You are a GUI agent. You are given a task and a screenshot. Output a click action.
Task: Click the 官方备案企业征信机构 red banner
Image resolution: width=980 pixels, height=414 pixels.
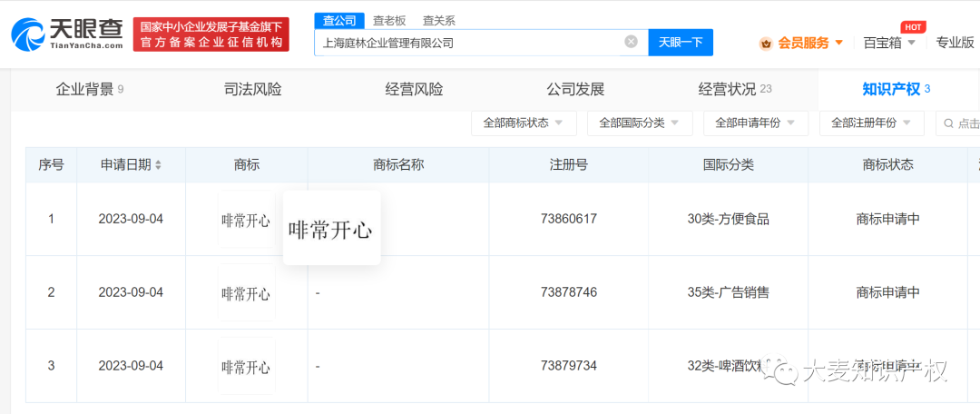coord(211,34)
